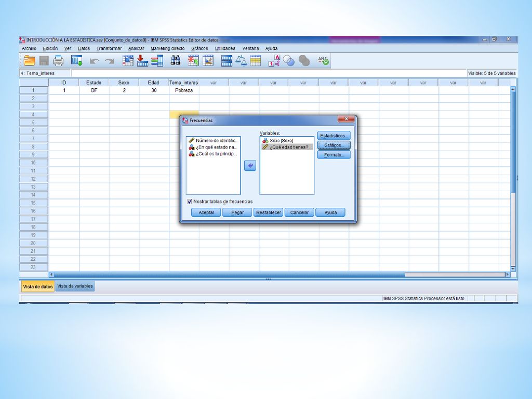
Task: Toggle value labels icon
Action: pos(274,61)
